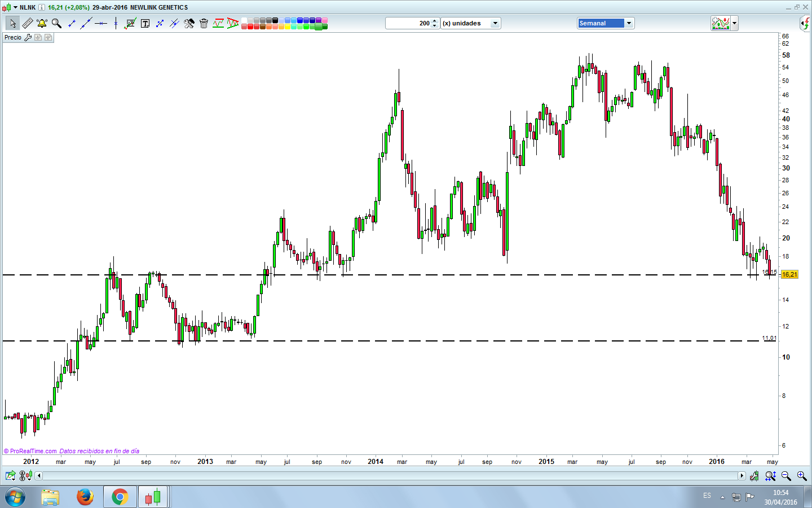This screenshot has width=812, height=508.
Task: Click the 16,21 current price label
Action: pos(789,274)
